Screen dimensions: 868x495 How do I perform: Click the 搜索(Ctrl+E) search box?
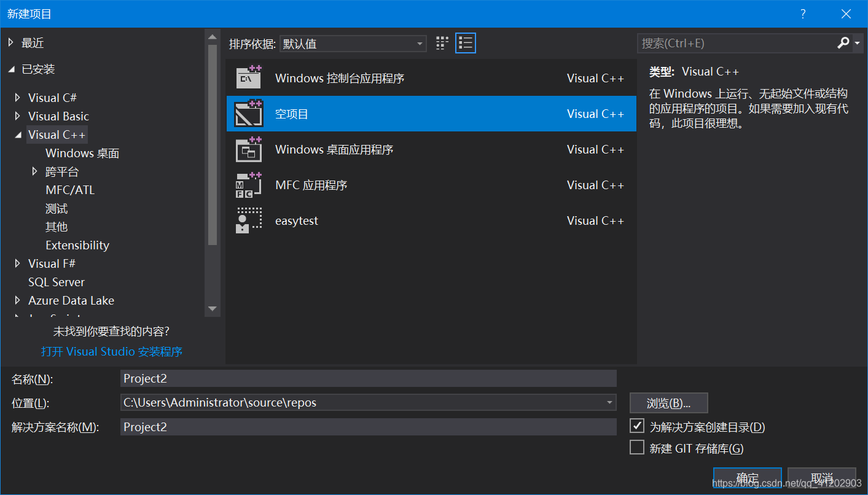[736, 43]
